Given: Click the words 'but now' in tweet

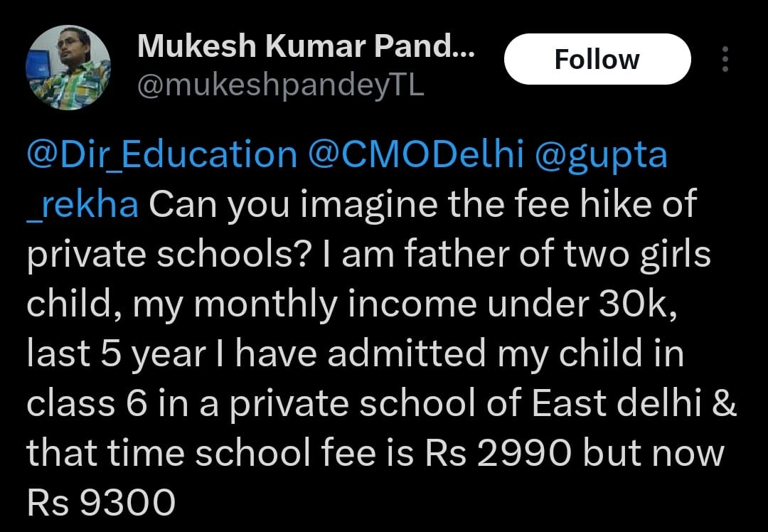Looking at the screenshot, I should [x=654, y=454].
